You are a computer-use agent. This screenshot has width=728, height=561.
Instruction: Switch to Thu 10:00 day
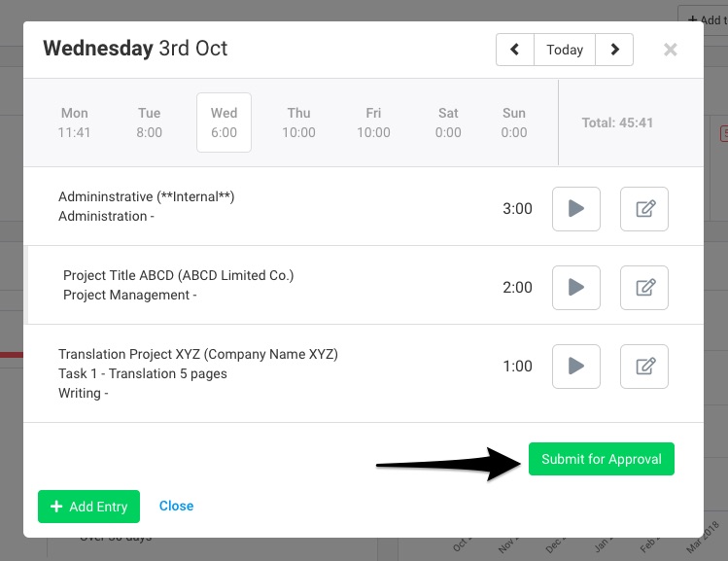click(298, 123)
